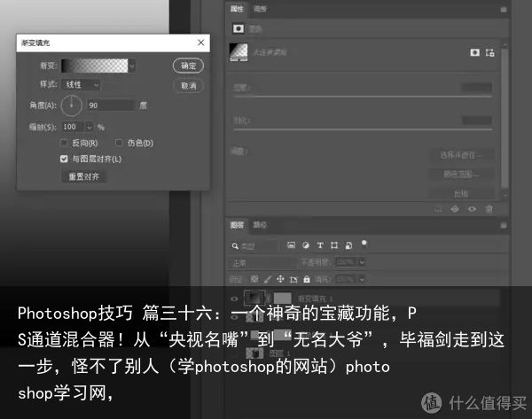Open the 样式 style dropdown showing 线性
The width and height of the screenshot is (532, 419).
point(81,84)
